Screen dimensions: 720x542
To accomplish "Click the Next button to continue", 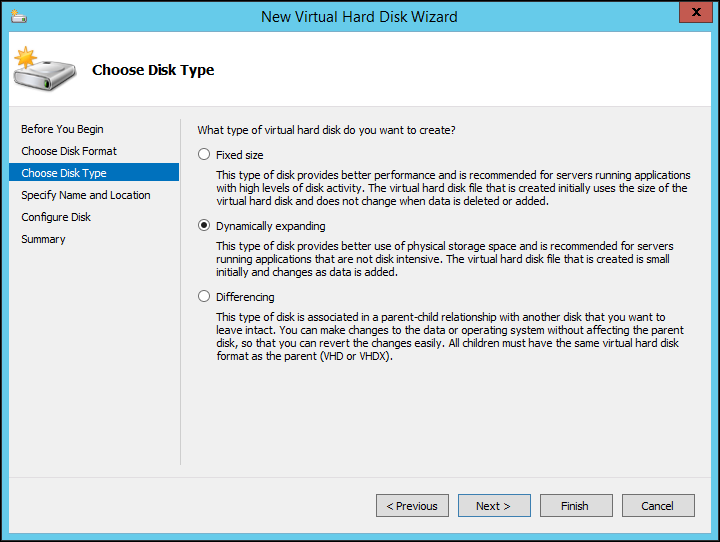I will coord(493,506).
